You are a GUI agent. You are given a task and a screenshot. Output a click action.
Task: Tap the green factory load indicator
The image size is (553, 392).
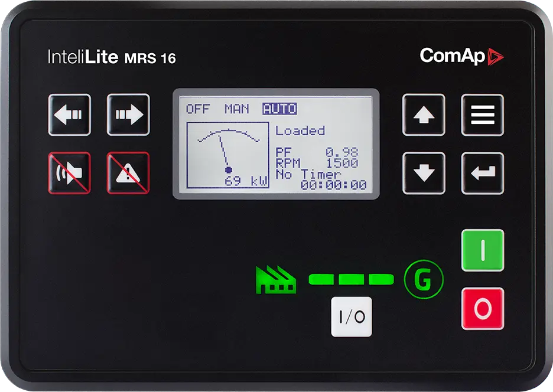pos(276,280)
